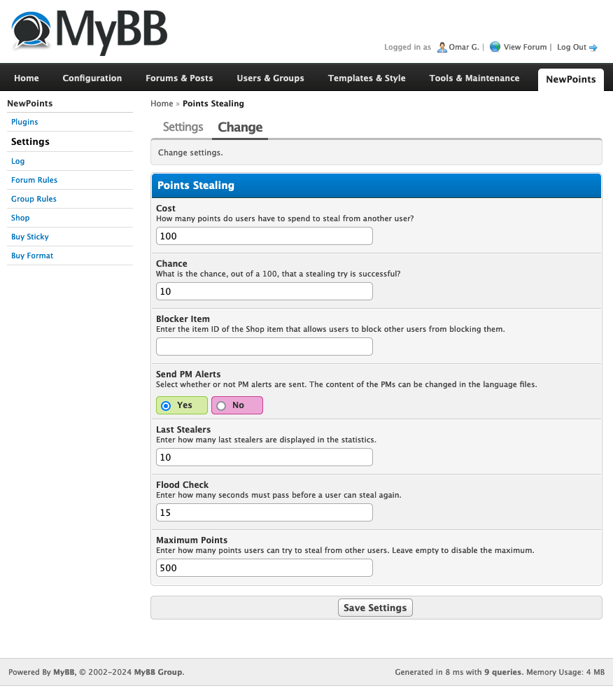Select Yes for Send PM Alerts
613x700 pixels.
click(x=166, y=405)
